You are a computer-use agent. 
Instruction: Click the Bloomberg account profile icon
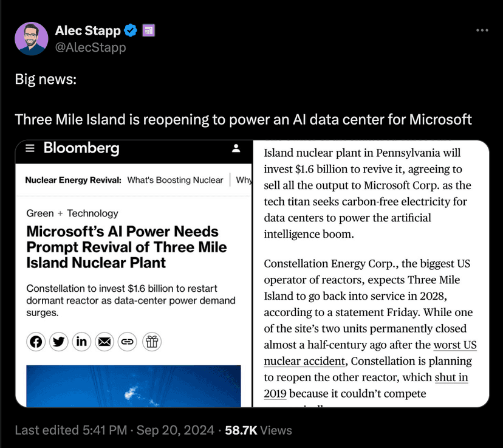[x=236, y=148]
